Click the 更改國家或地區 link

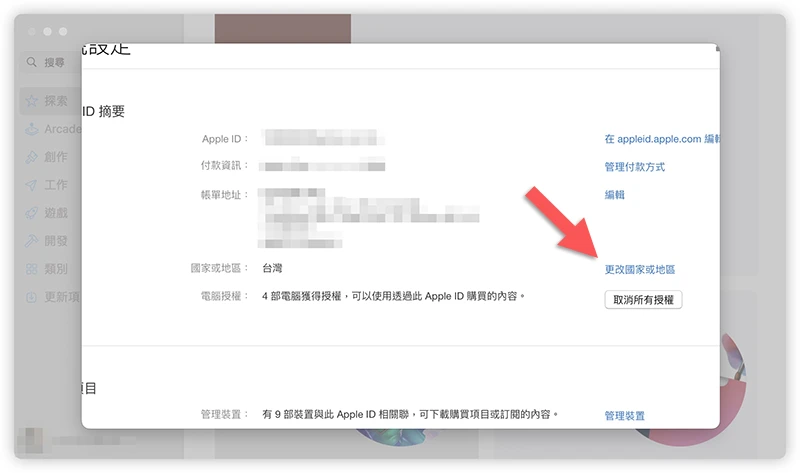pyautogui.click(x=639, y=269)
